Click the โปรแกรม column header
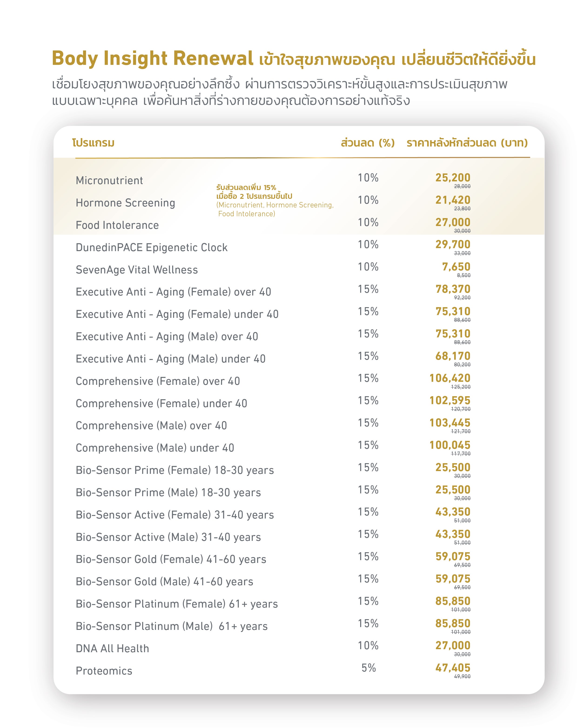577x728 pixels. [93, 143]
